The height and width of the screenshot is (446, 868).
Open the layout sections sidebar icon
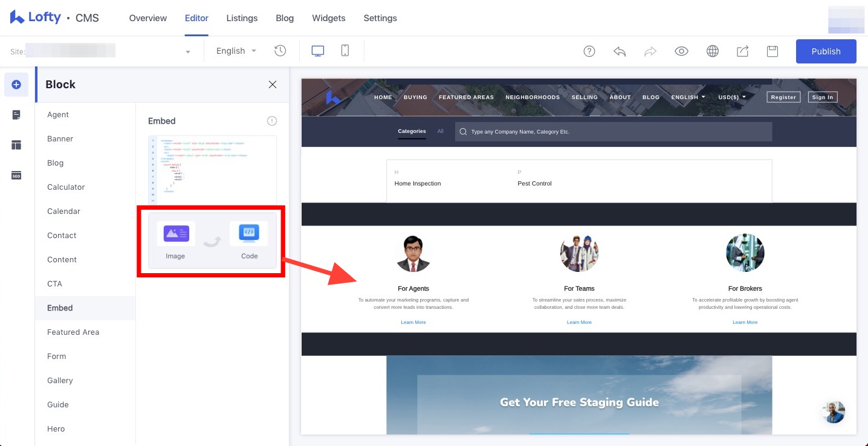tap(16, 144)
